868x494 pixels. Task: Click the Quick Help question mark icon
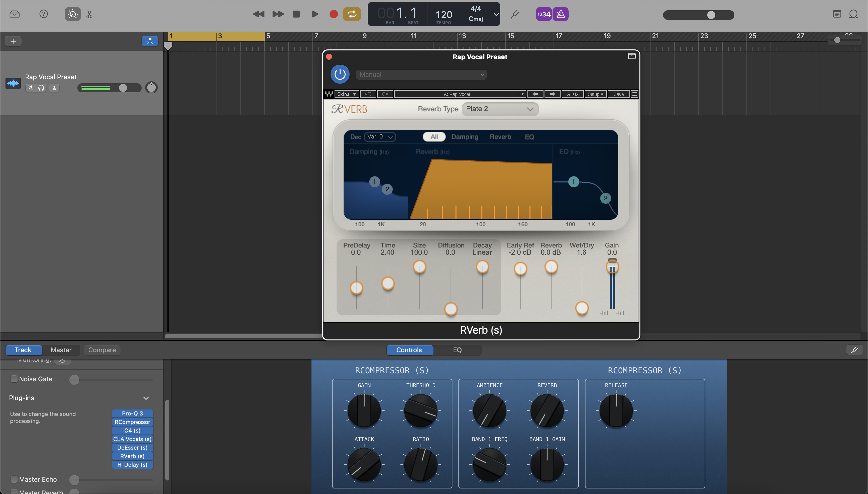tap(43, 14)
